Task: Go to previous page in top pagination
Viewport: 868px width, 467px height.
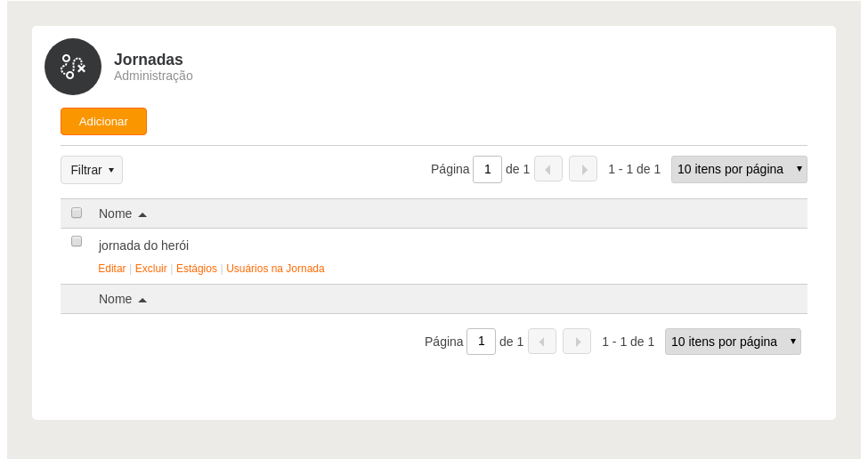Action: click(x=548, y=169)
